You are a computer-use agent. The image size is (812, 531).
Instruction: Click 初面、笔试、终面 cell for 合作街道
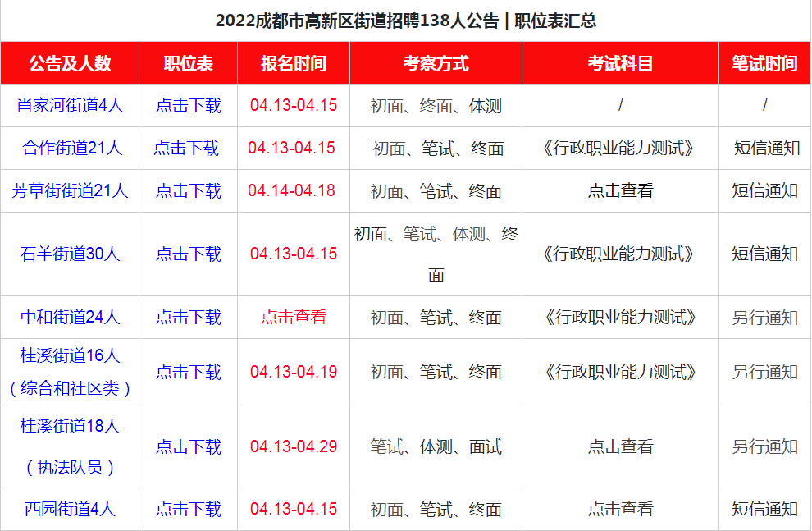pyautogui.click(x=438, y=149)
